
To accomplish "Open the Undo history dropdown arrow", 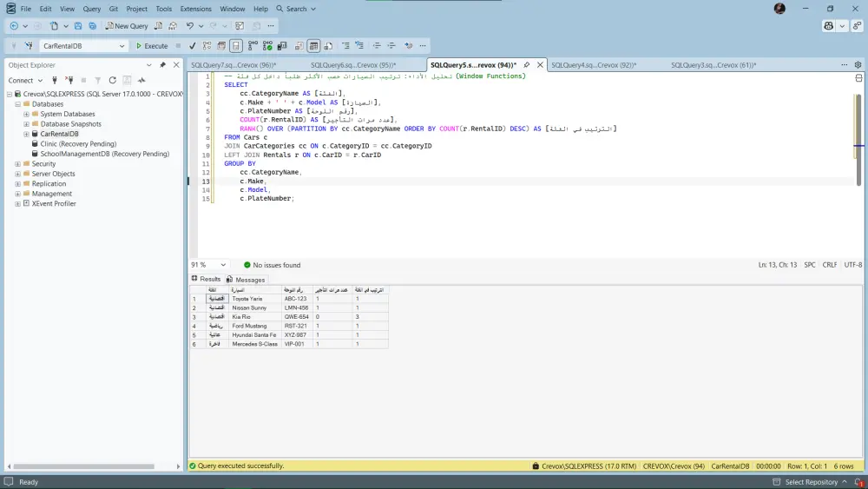I will tap(201, 26).
